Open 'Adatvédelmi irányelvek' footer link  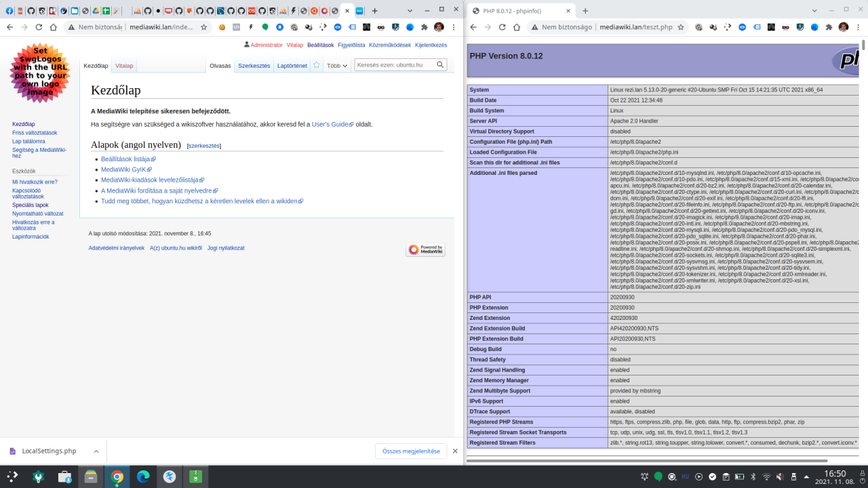pos(117,248)
